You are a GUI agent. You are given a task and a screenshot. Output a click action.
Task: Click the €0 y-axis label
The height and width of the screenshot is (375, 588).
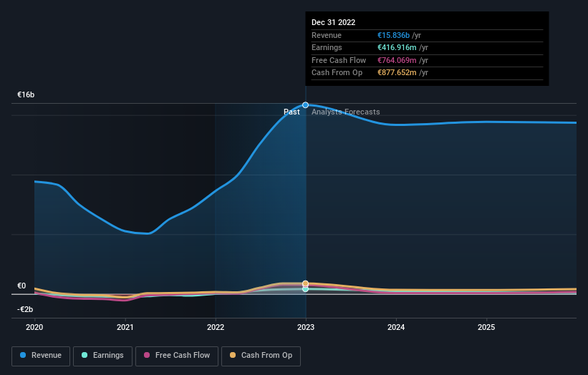tap(21, 286)
